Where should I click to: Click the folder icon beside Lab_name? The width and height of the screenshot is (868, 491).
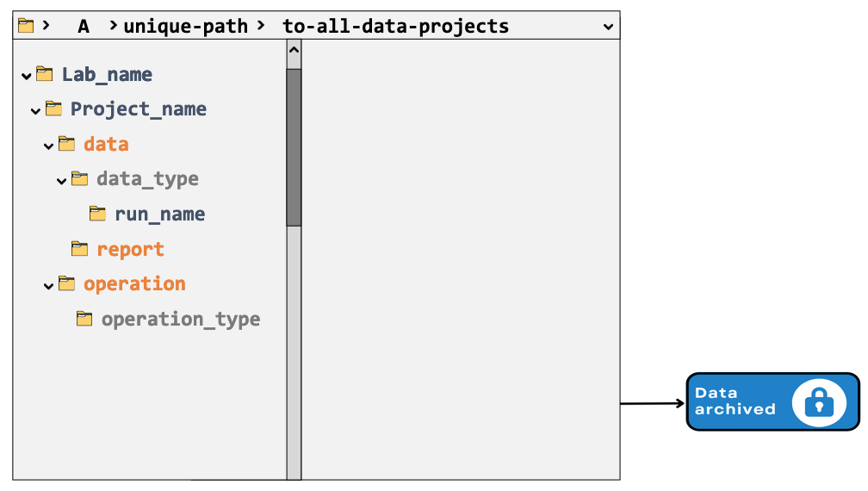[45, 74]
